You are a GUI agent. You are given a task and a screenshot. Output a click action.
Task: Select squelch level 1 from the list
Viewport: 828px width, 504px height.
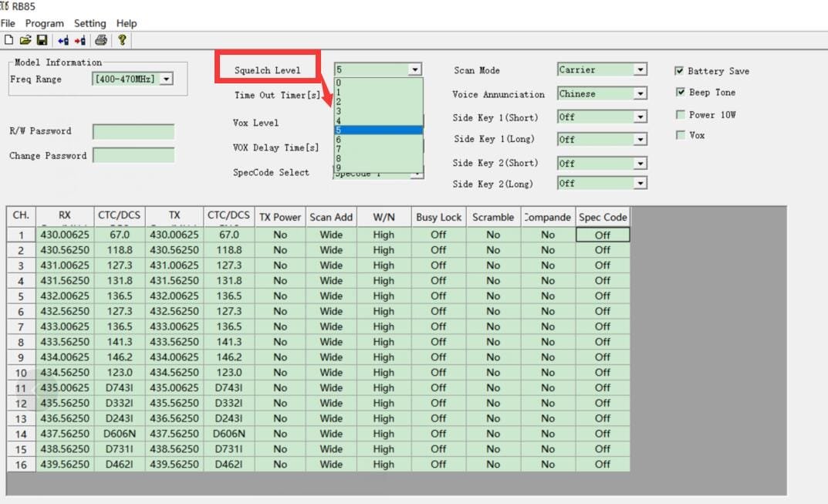(x=379, y=93)
